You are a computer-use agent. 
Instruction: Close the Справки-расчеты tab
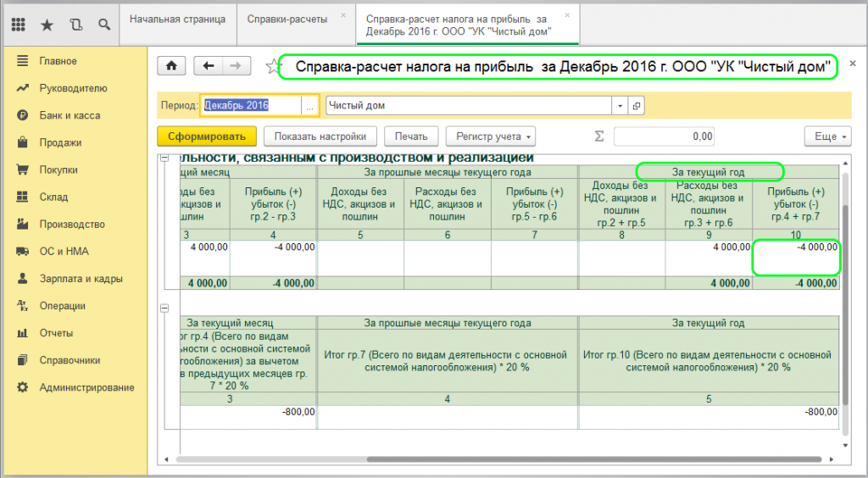[x=343, y=15]
